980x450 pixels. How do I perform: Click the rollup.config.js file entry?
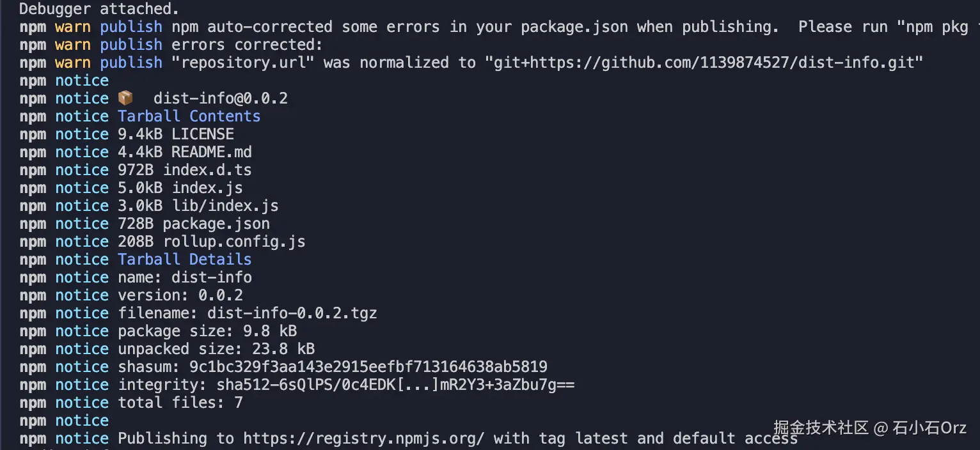(x=234, y=242)
